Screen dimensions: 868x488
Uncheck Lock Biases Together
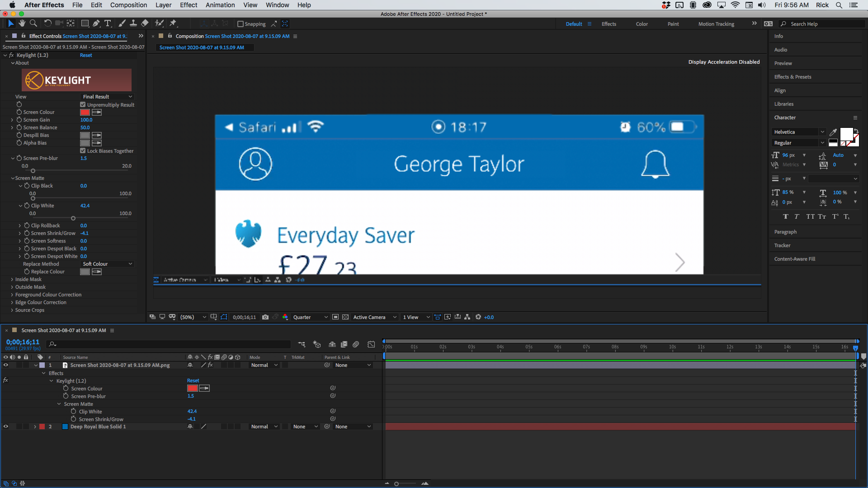coord(83,150)
